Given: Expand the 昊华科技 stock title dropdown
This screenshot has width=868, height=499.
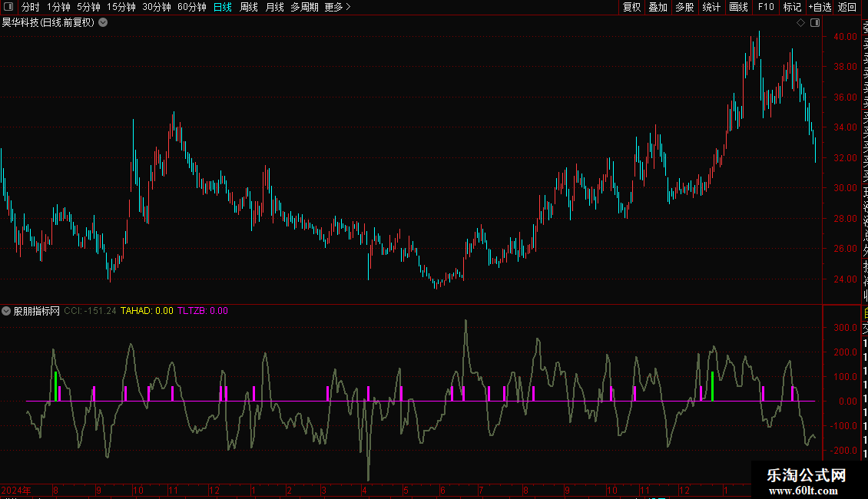Looking at the screenshot, I should pos(103,22).
